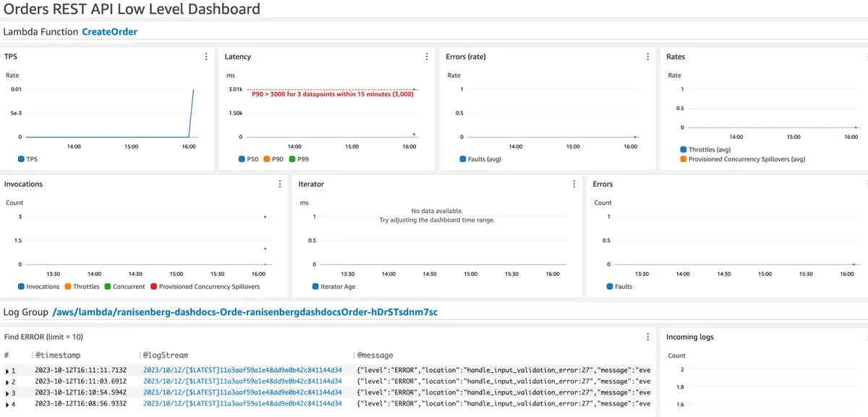868x417 pixels.
Task: Open the Iterator widget options menu
Action: click(574, 184)
